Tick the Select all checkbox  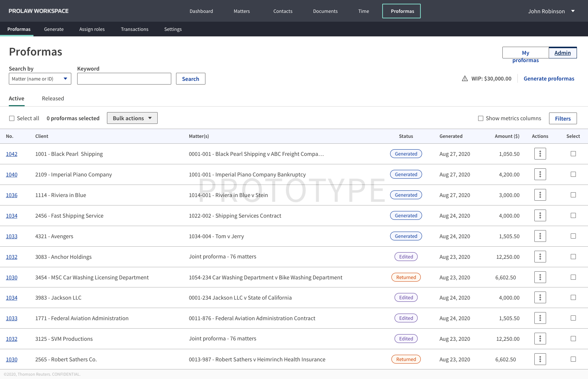(x=12, y=118)
